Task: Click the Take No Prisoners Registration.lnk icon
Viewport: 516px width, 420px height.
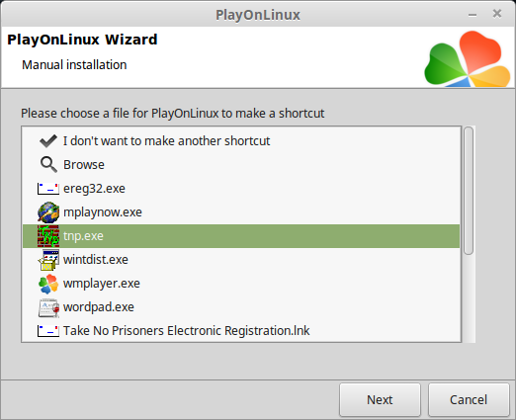Action: coord(48,331)
